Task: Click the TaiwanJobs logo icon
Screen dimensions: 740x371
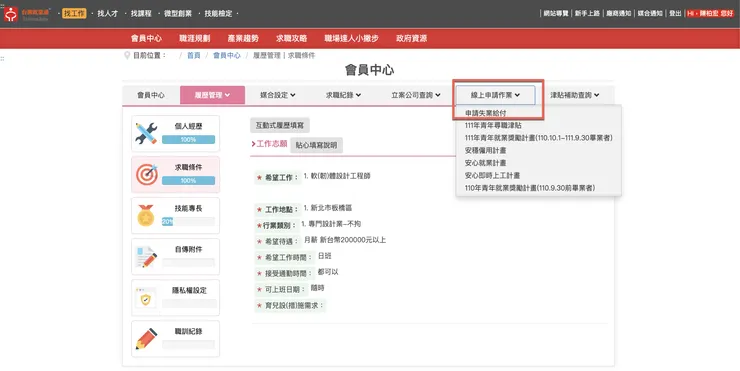Action: [x=11, y=14]
